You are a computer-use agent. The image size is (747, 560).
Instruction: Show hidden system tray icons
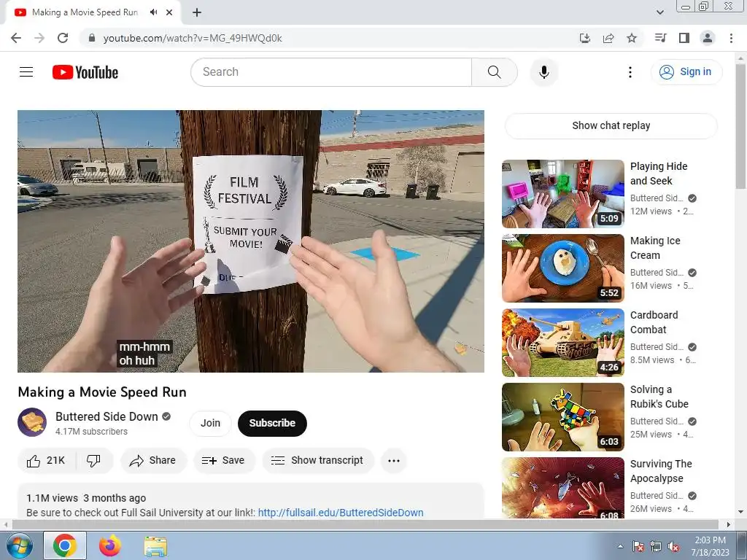point(620,546)
